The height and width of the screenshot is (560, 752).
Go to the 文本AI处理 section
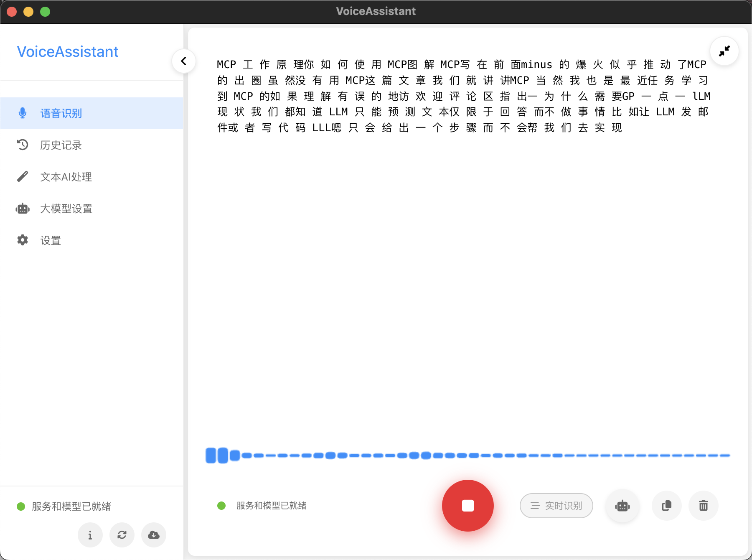pos(66,177)
